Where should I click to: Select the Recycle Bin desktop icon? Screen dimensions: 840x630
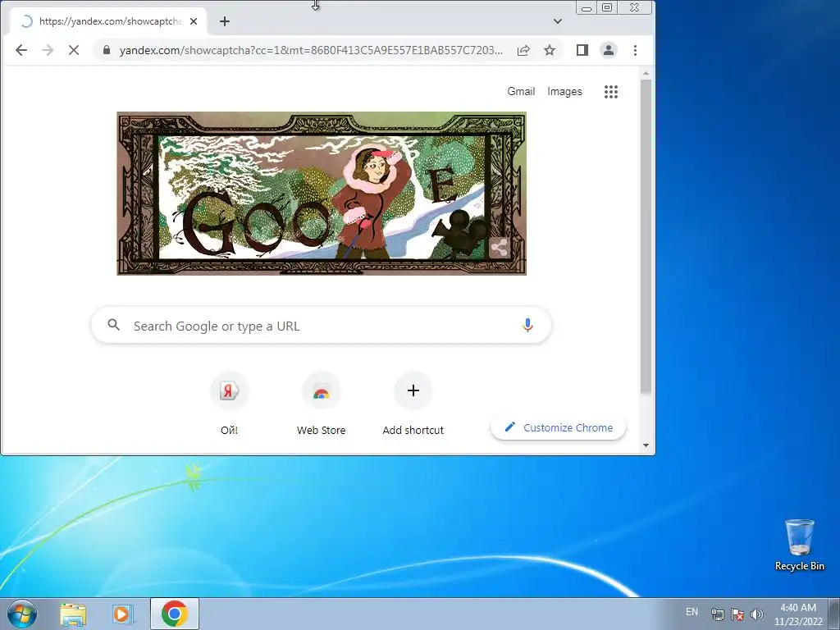pos(799,545)
